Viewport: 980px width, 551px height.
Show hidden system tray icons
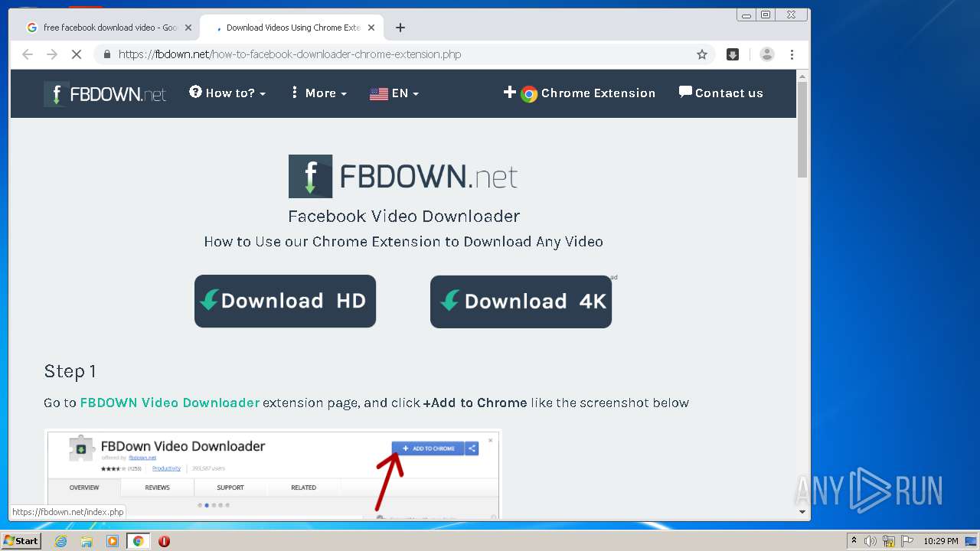tap(854, 541)
